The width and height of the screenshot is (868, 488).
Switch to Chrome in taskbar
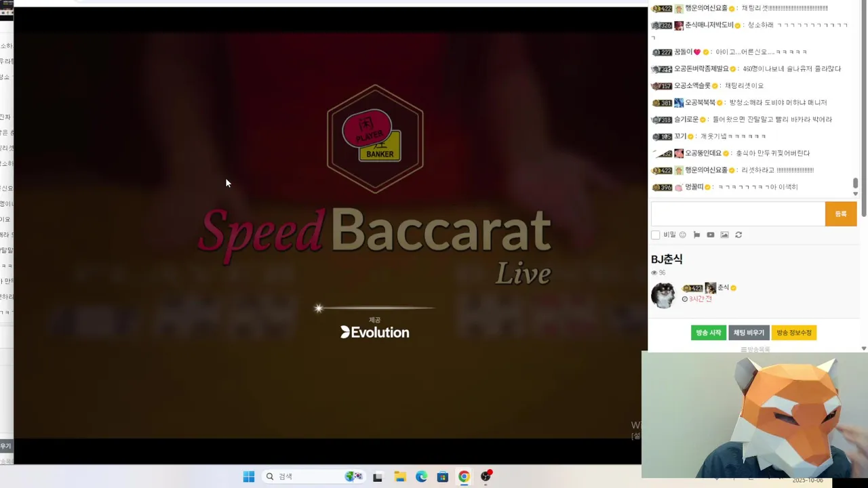464,476
